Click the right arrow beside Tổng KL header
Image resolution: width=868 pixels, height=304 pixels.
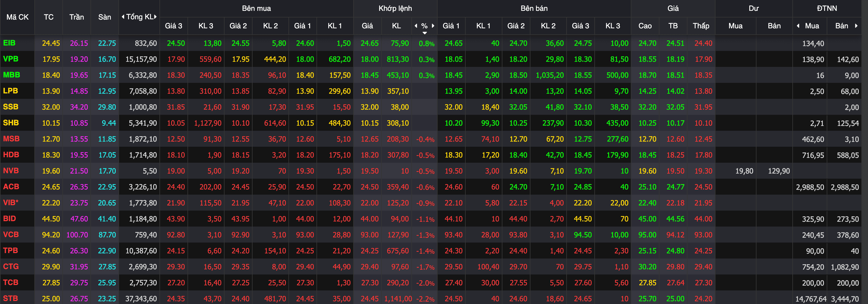point(155,17)
